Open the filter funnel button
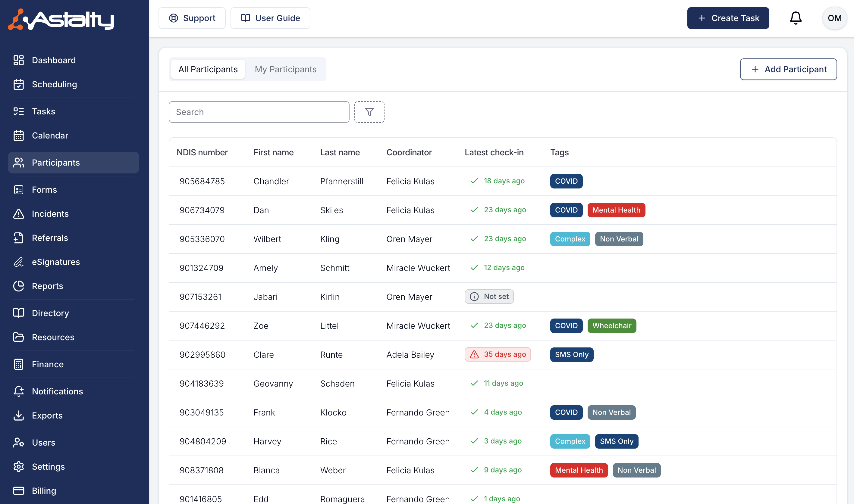The image size is (854, 504). [369, 112]
